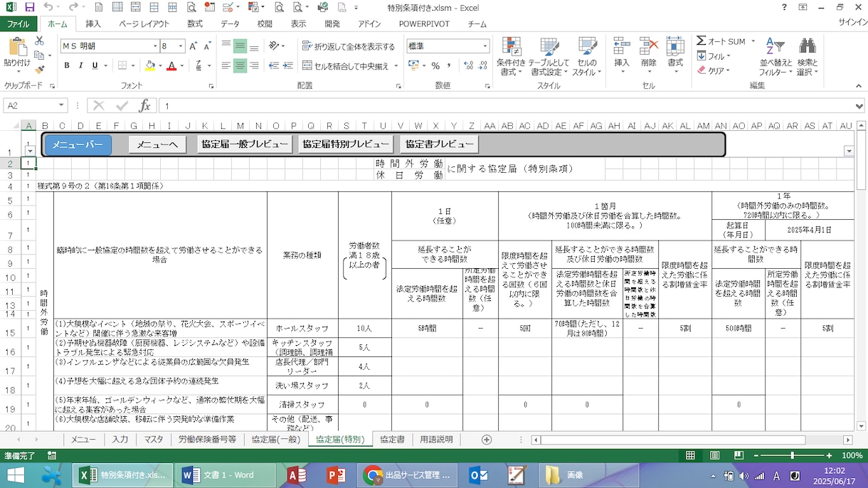The height and width of the screenshot is (488, 868).
Task: Click the insert function fx icon
Action: pos(144,105)
